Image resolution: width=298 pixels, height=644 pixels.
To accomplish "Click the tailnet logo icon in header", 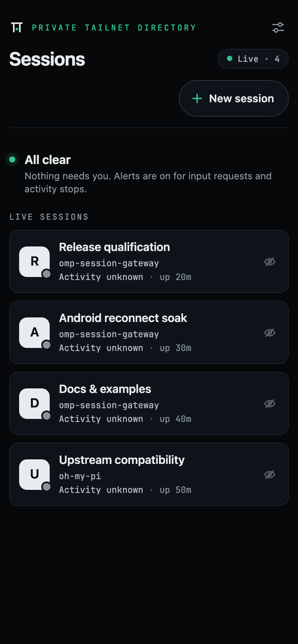I will [17, 27].
